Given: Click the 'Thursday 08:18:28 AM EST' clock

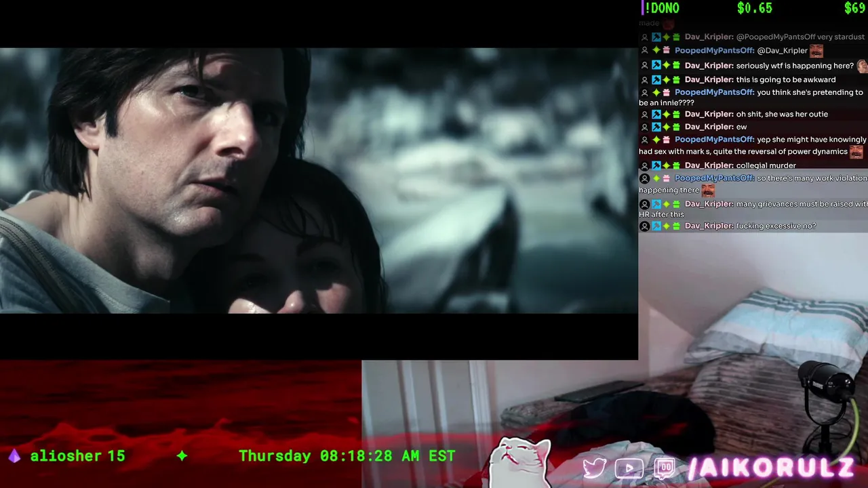Looking at the screenshot, I should (x=347, y=456).
